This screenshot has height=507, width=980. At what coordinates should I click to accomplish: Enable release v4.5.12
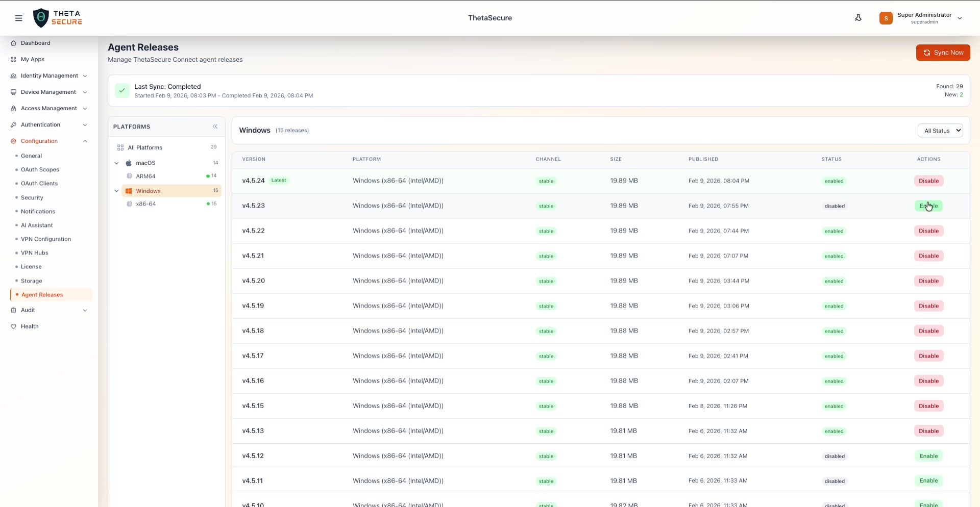(929, 455)
